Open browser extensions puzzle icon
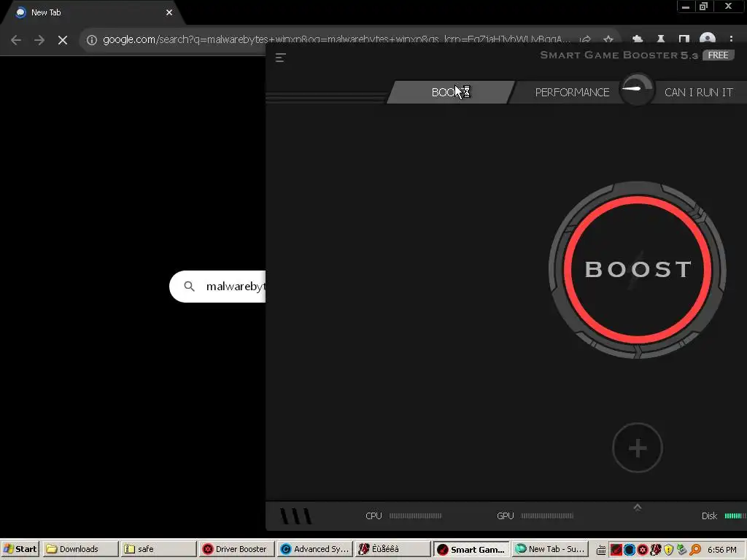Screen dimensions: 747x560 click(638, 39)
